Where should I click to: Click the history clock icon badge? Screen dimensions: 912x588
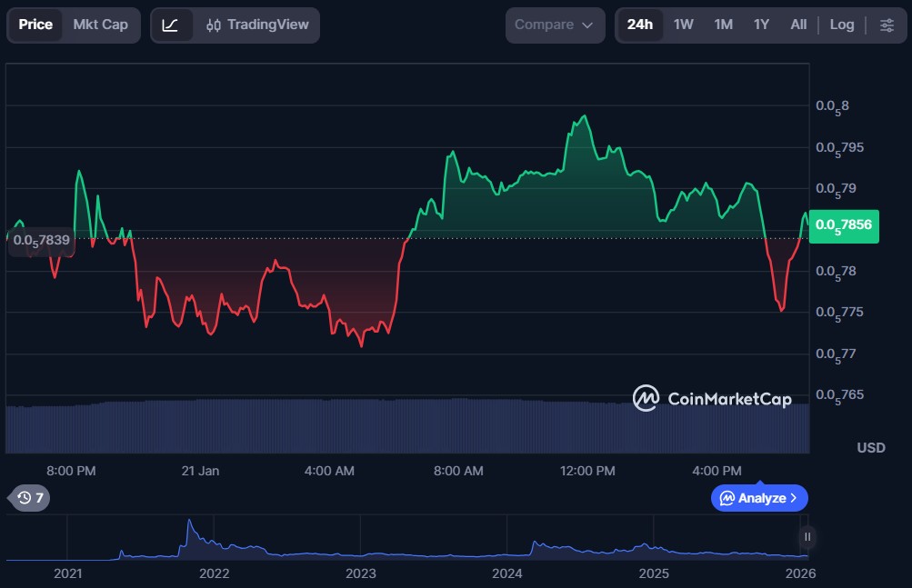(30, 497)
